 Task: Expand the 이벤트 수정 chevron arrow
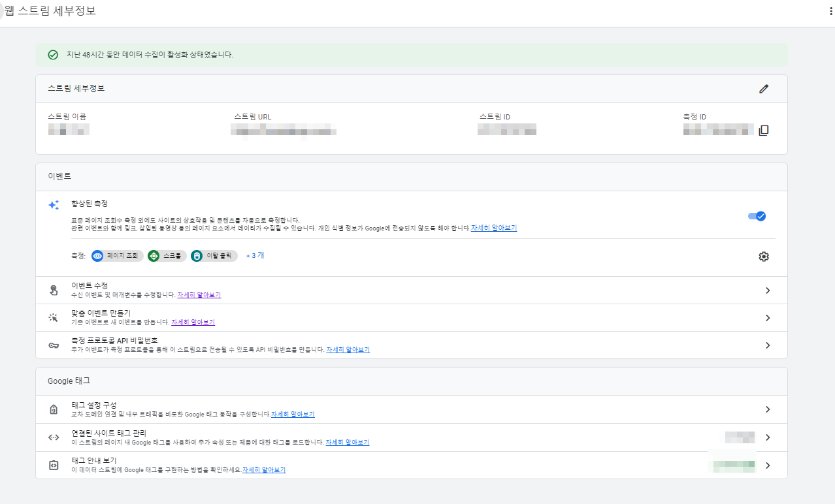point(768,291)
